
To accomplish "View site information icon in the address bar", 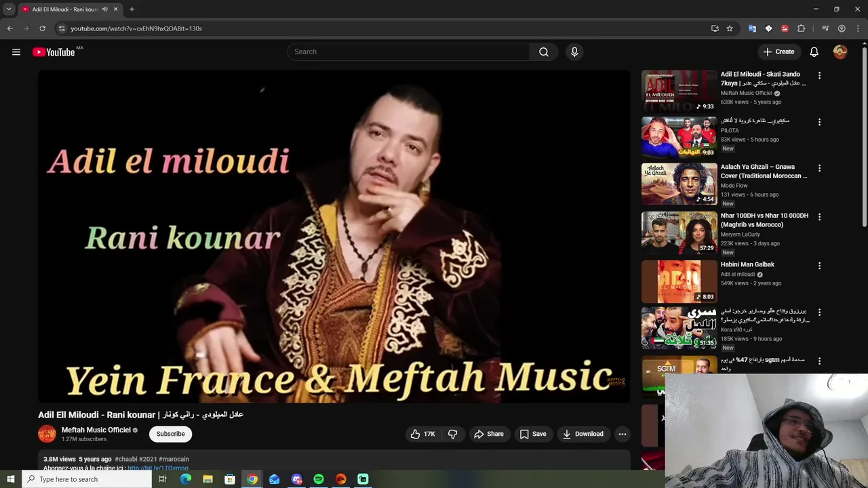I will point(61,28).
